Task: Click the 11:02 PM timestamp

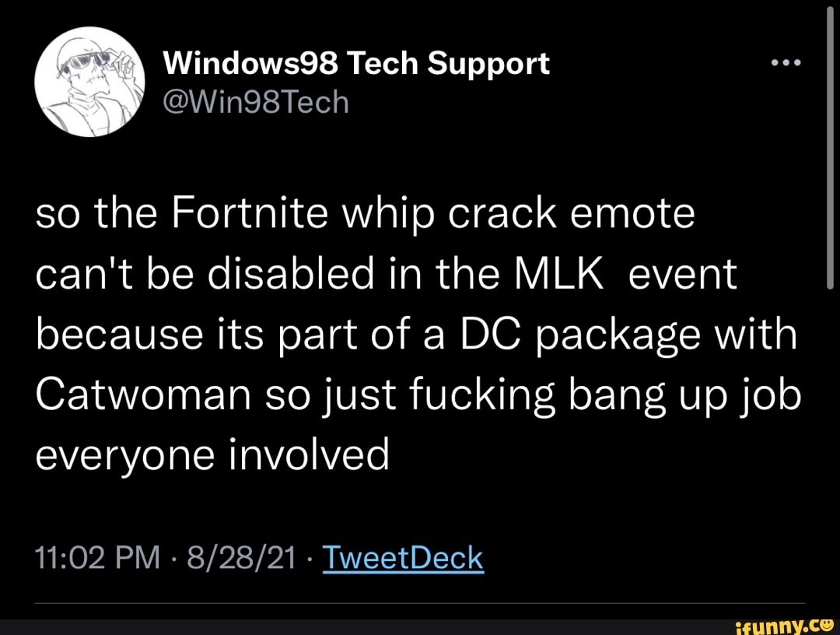Action: (x=96, y=557)
